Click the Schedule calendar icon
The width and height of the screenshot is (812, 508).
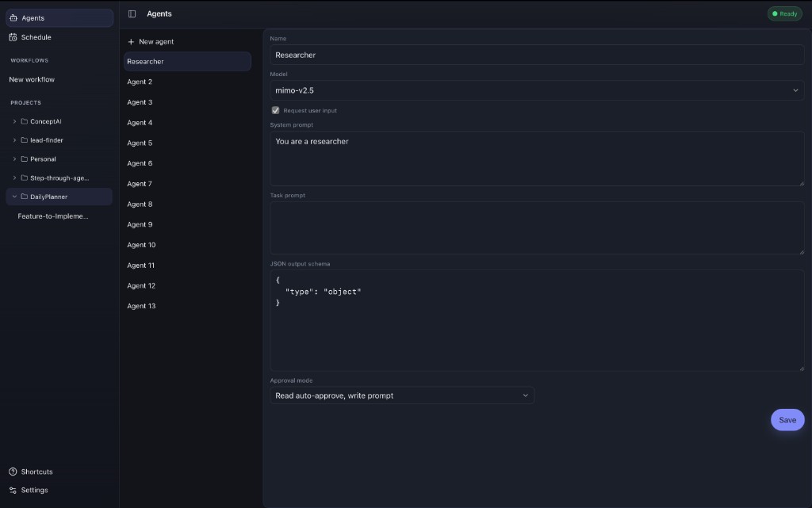13,37
